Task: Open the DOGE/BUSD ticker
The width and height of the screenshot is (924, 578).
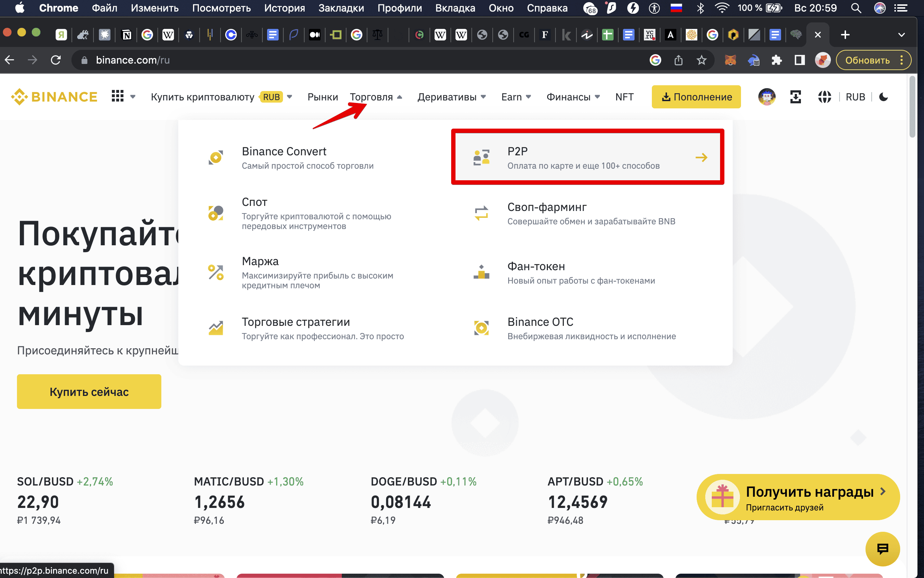Action: 423,501
